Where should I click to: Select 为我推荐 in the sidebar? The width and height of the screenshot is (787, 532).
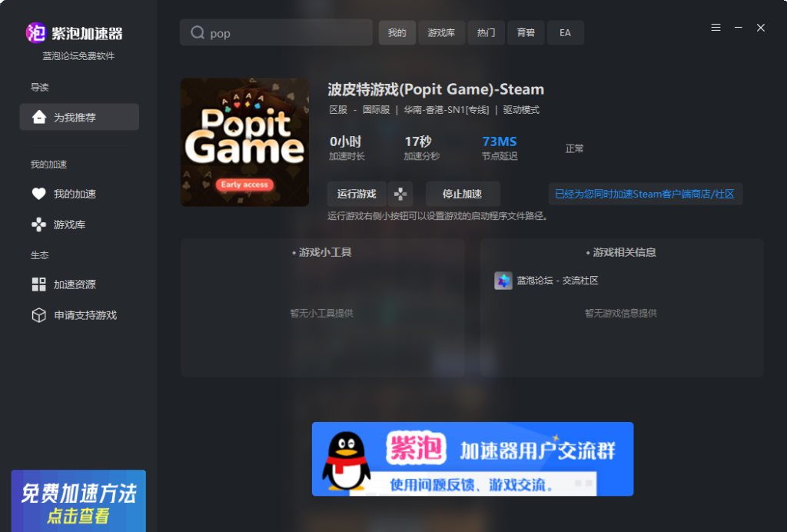point(79,117)
